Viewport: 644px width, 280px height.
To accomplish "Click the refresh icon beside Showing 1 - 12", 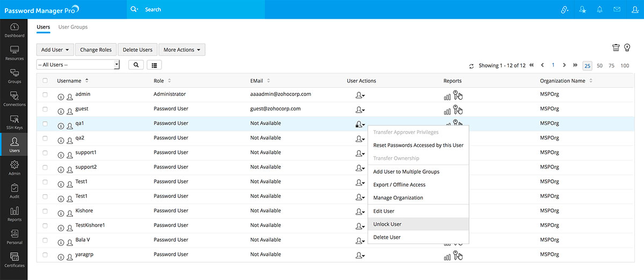I will coord(471,66).
